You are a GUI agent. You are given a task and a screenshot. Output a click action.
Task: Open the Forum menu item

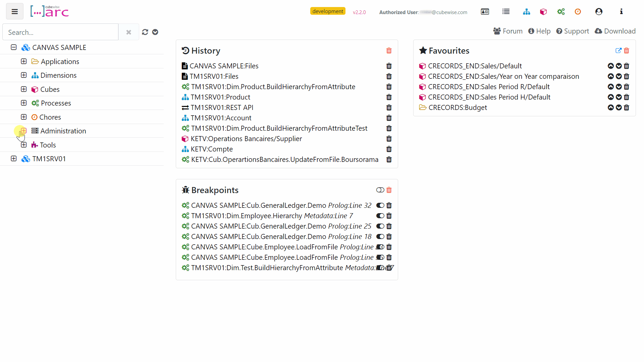(x=508, y=31)
